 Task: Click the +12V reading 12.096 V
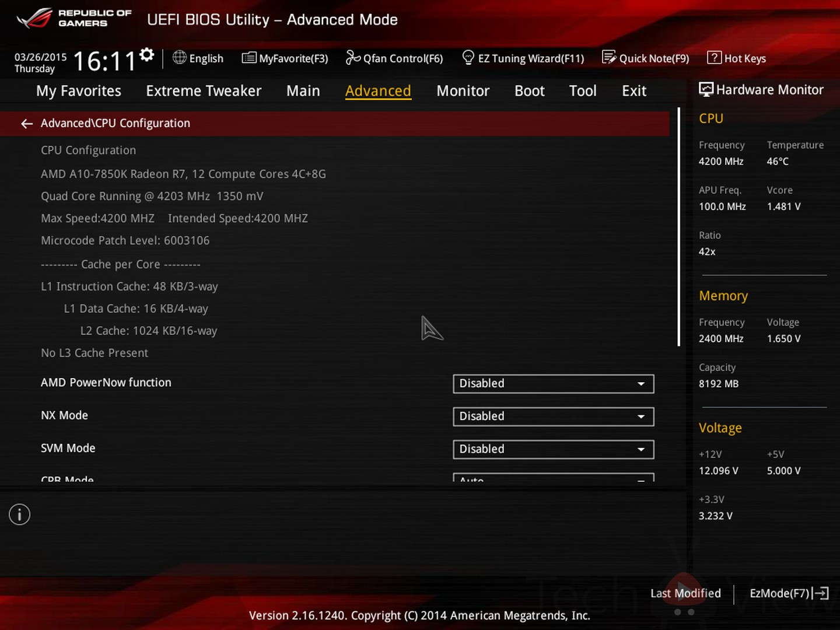719,471
